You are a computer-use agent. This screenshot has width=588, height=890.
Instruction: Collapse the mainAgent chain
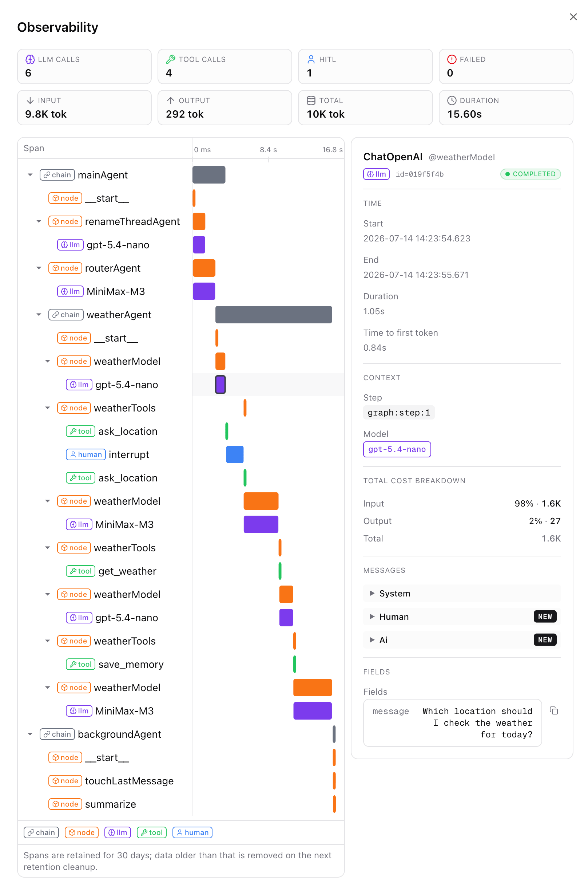[30, 175]
